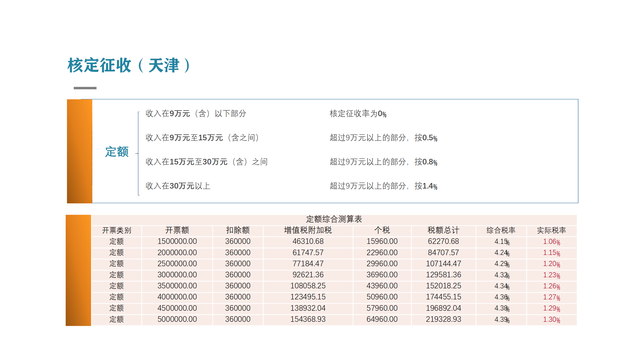
Task: Select the 个税 cell 43960.00
Action: (382, 286)
